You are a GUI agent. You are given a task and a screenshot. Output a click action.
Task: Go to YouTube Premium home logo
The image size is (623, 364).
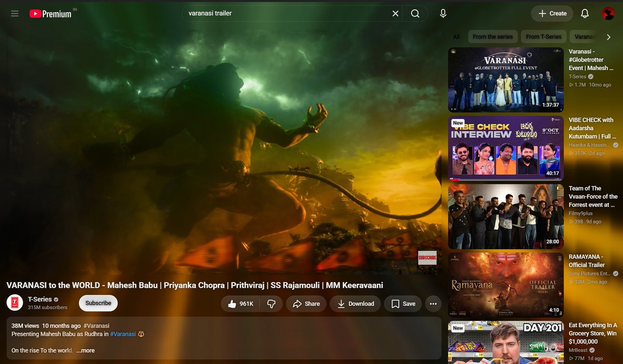(x=50, y=14)
